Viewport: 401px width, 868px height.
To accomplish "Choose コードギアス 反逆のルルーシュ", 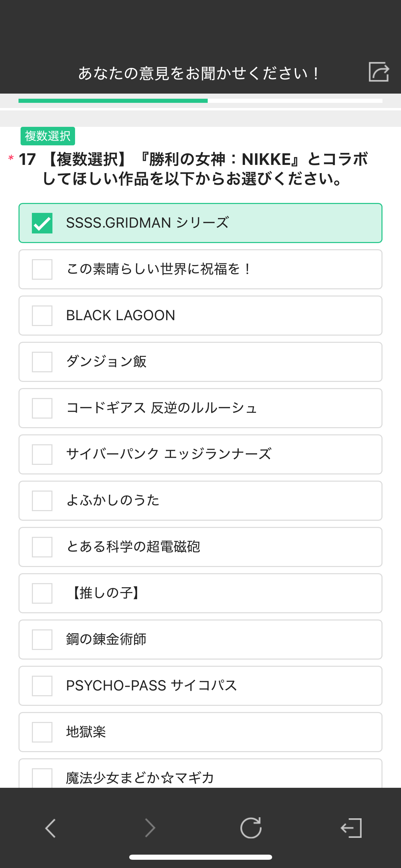I will point(42,408).
